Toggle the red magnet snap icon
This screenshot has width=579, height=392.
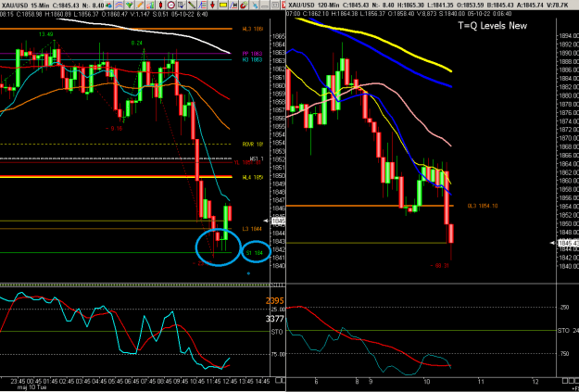tap(244, 6)
